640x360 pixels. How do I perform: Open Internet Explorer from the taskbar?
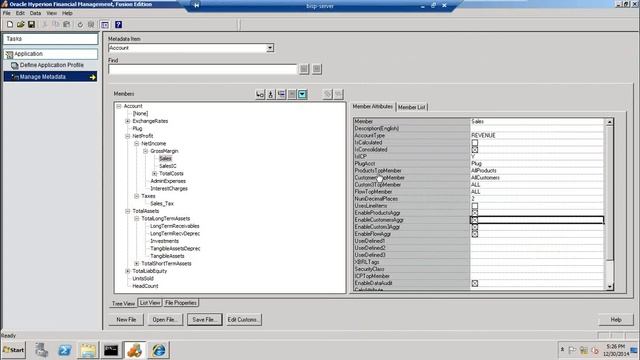[159, 350]
